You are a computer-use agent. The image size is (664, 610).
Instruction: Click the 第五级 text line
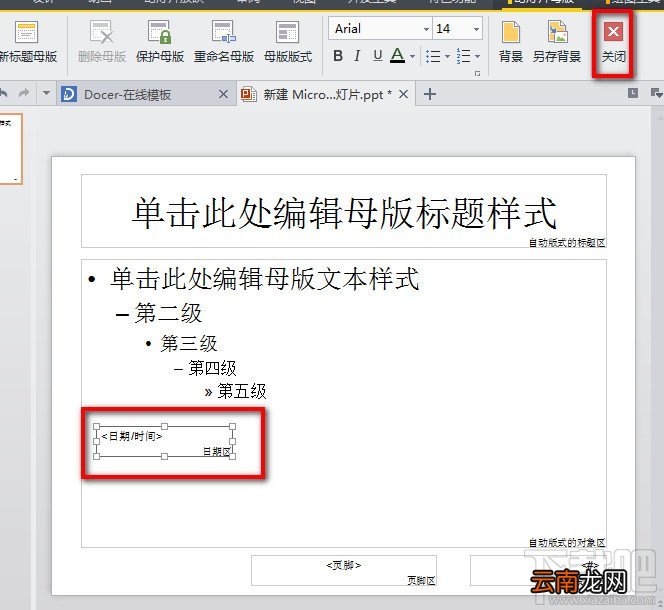(242, 391)
